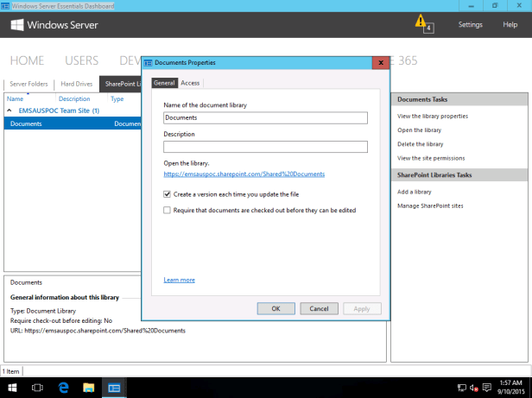Click the OK button
Viewport: 532px width, 398px height.
click(x=275, y=308)
